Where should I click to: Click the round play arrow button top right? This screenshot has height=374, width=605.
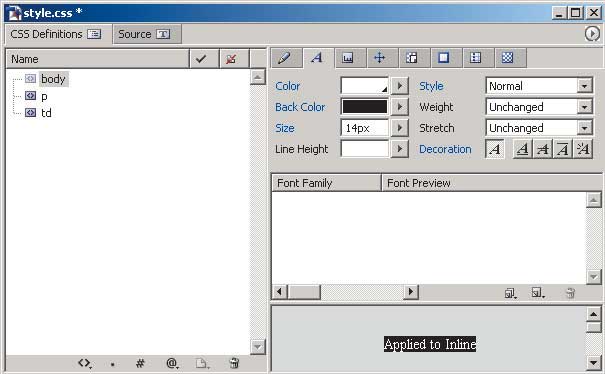(592, 34)
